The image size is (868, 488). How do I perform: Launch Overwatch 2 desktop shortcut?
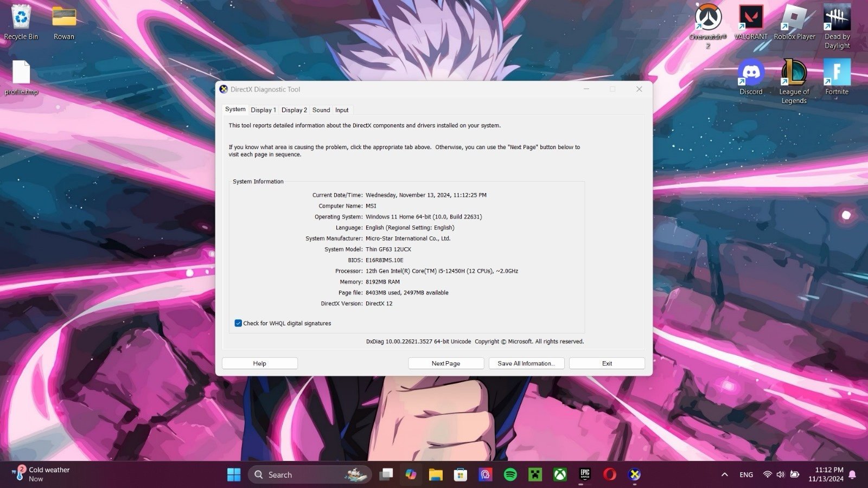tap(708, 26)
